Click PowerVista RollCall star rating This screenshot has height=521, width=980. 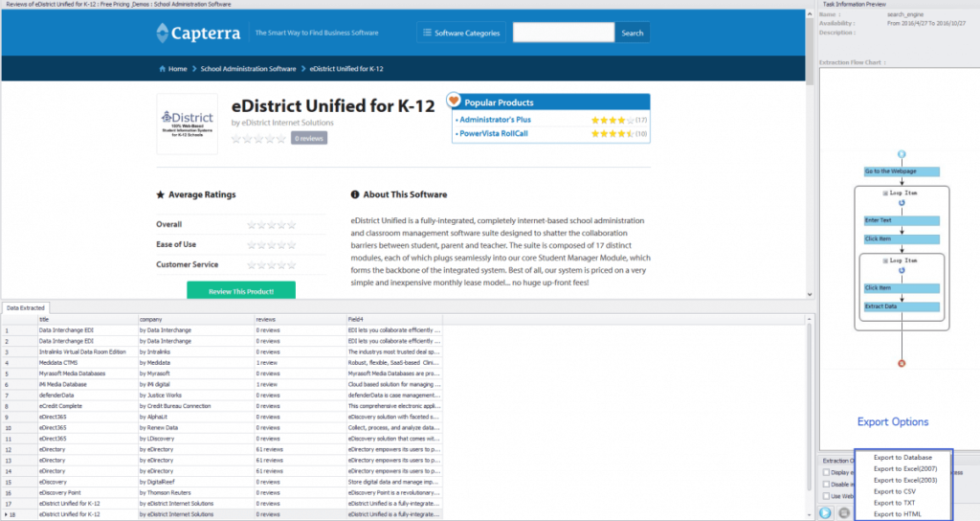click(612, 134)
